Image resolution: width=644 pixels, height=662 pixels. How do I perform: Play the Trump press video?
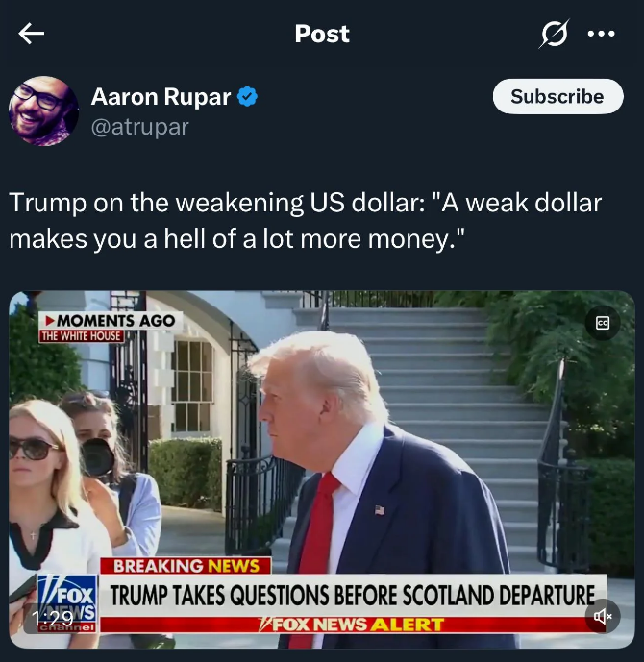click(x=322, y=470)
